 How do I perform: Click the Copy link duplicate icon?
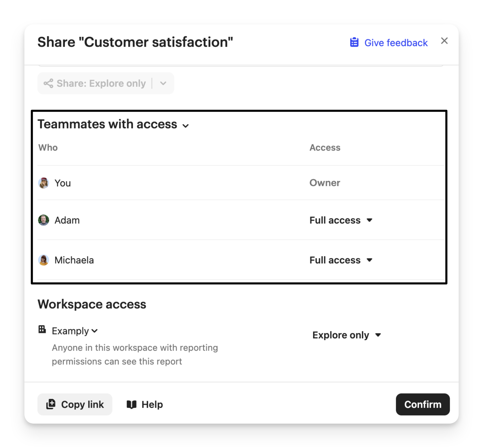pos(51,404)
